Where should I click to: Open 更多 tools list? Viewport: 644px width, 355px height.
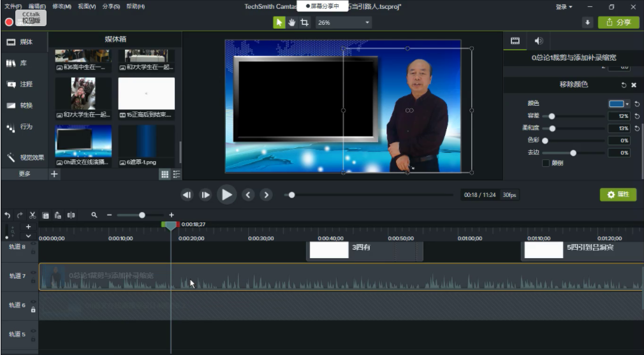pyautogui.click(x=25, y=174)
